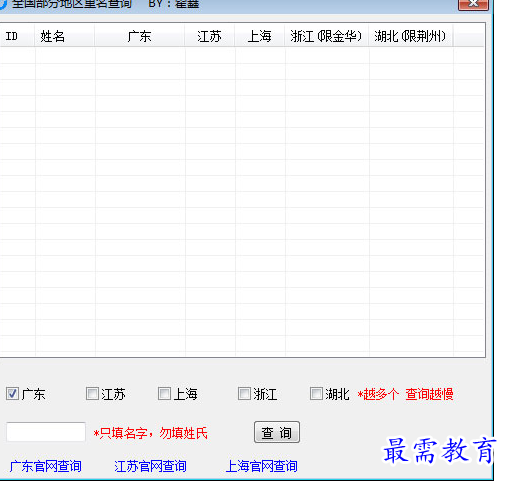The width and height of the screenshot is (505, 482).
Task: Open the 江苏官网查询 link
Action: (x=150, y=466)
